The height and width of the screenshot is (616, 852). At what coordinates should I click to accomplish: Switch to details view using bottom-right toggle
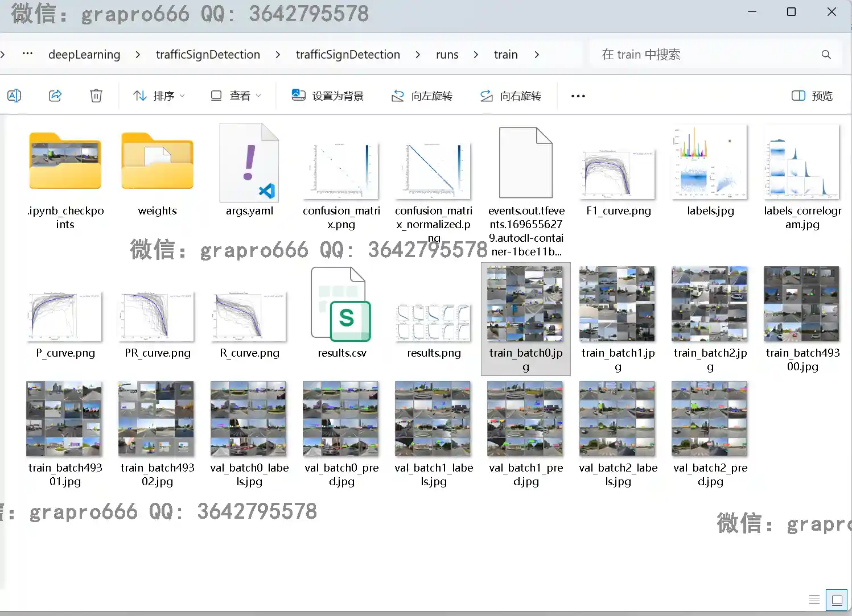pos(814,600)
